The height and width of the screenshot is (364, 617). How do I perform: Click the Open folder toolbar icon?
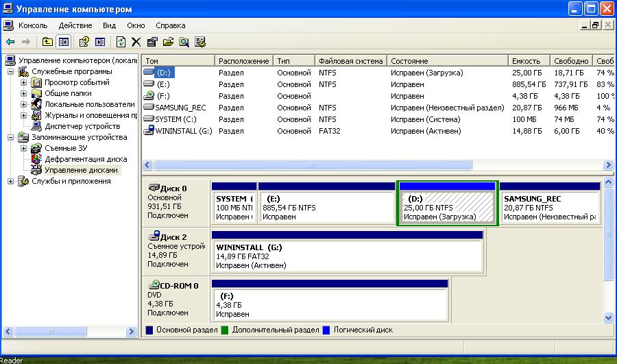click(168, 42)
